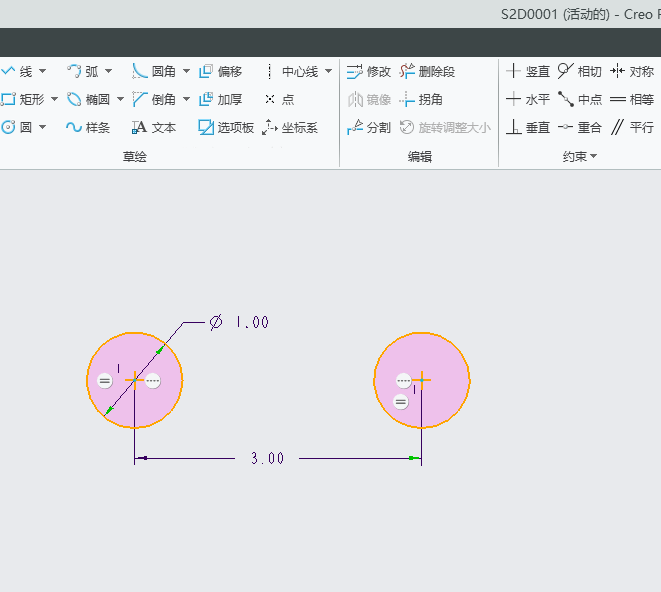Apply the Midpoint (中点) constraint
This screenshot has width=661, height=592.
point(580,100)
